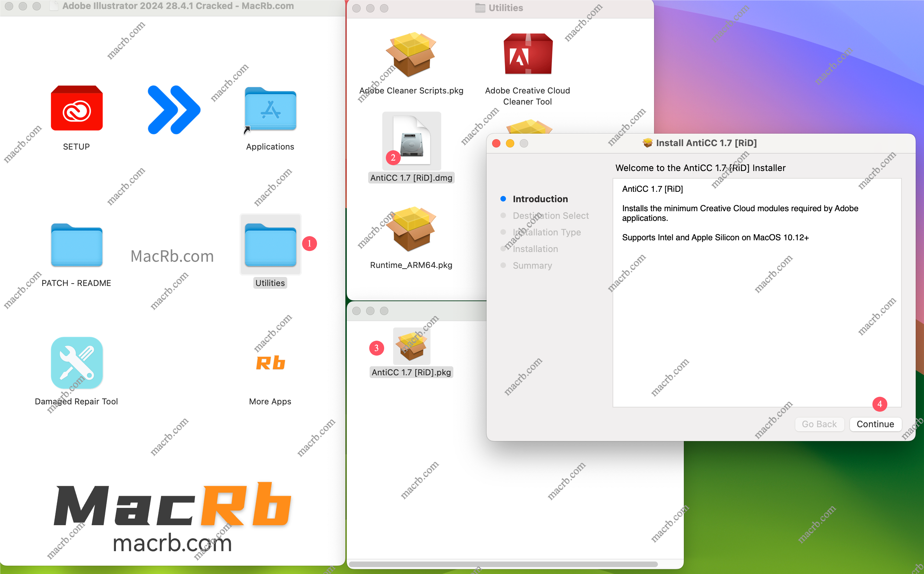Select the Summary installer step
The height and width of the screenshot is (574, 924).
pos(532,266)
